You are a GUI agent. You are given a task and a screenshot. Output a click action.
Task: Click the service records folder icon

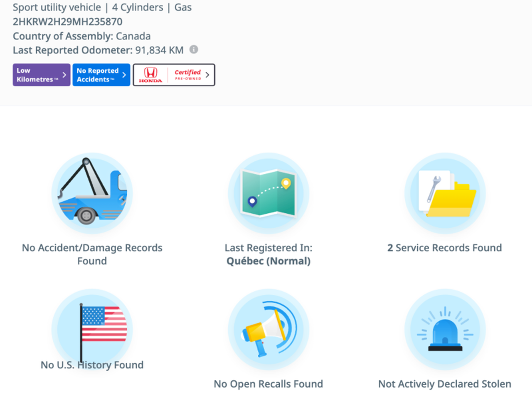[445, 193]
